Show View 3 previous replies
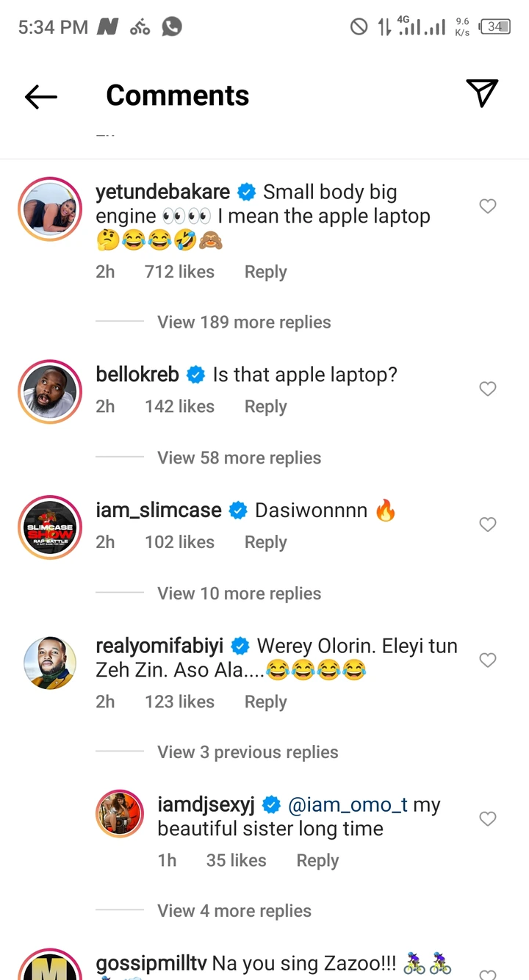The image size is (529, 980). (248, 752)
